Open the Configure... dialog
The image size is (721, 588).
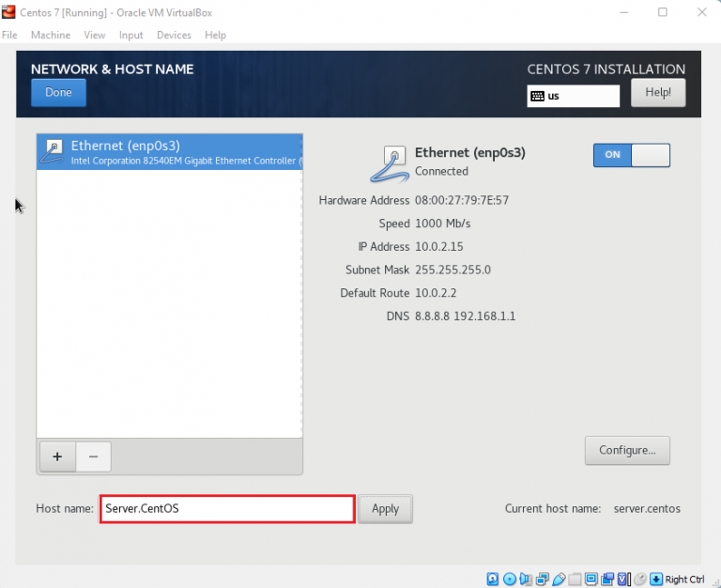(627, 450)
